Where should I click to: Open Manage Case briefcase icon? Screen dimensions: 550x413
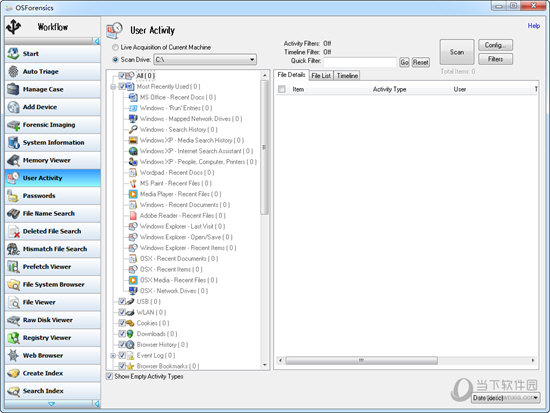(13, 89)
